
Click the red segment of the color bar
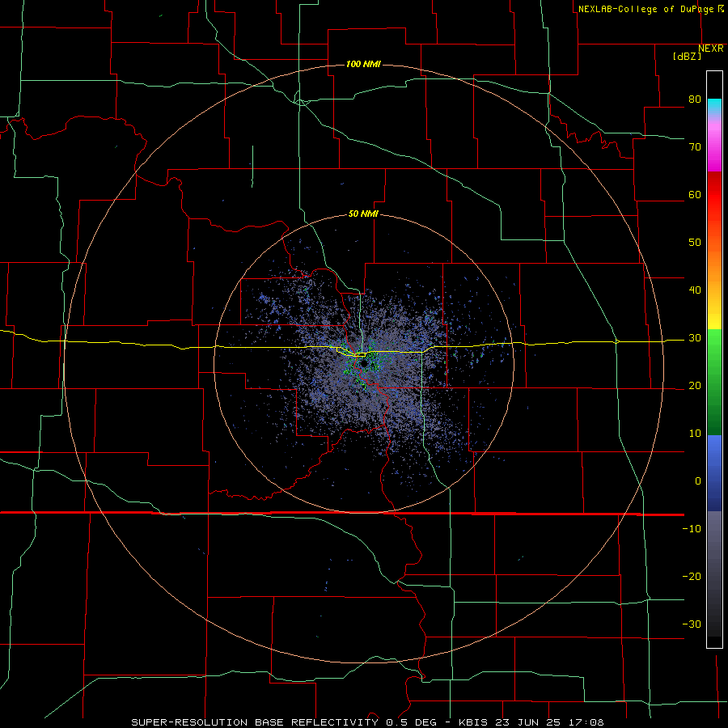coord(714,195)
